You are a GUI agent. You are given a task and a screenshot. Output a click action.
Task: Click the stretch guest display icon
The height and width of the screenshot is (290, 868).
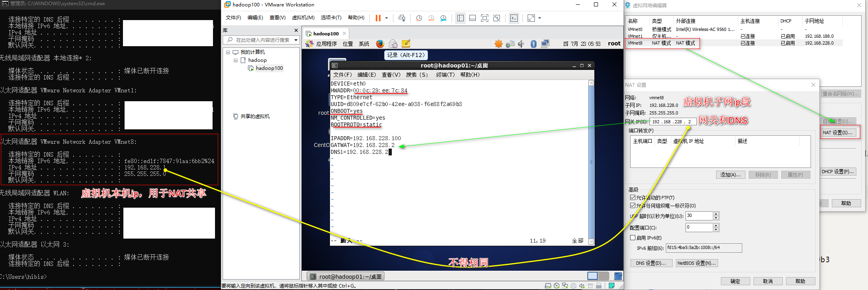tap(531, 18)
